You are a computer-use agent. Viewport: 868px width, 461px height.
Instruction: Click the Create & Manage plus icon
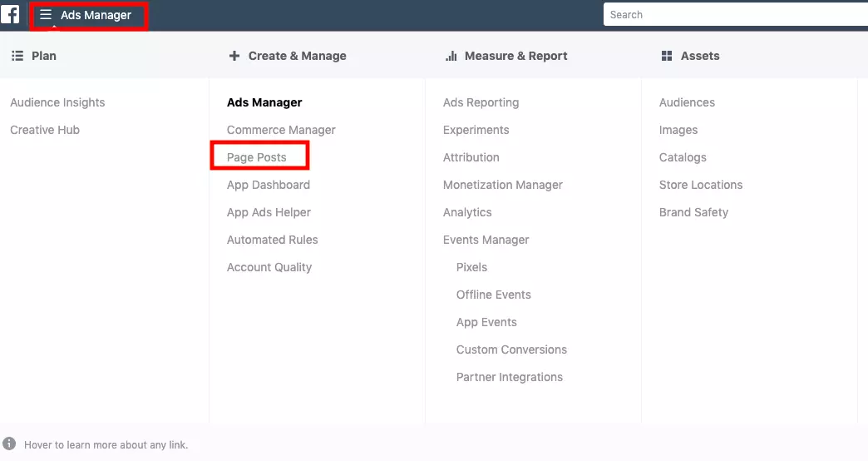pos(234,56)
